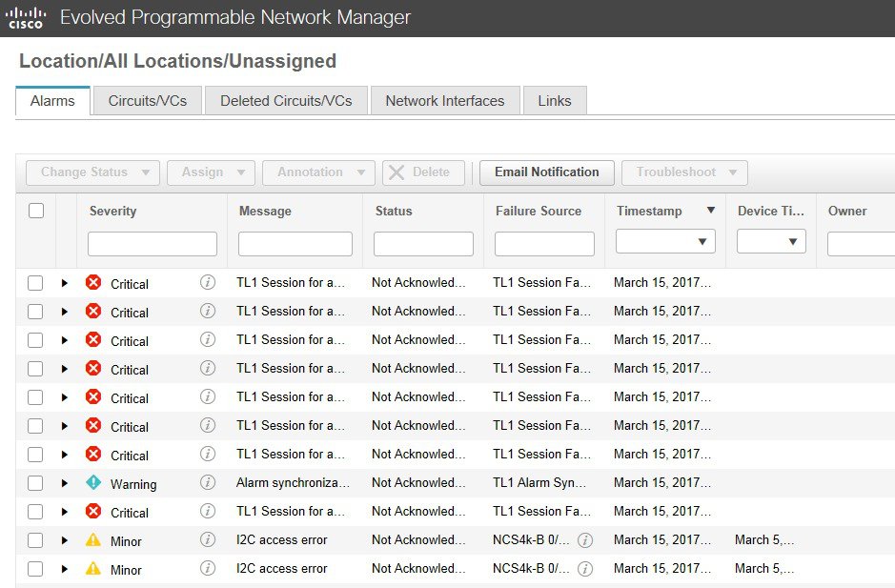Expand the first Critical alarm row details
The image size is (895, 588).
[65, 283]
